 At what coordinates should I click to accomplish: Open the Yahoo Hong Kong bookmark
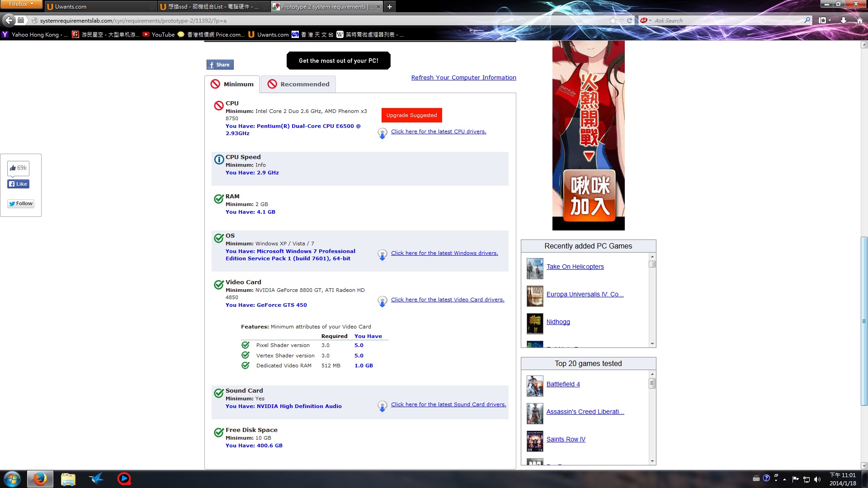35,34
